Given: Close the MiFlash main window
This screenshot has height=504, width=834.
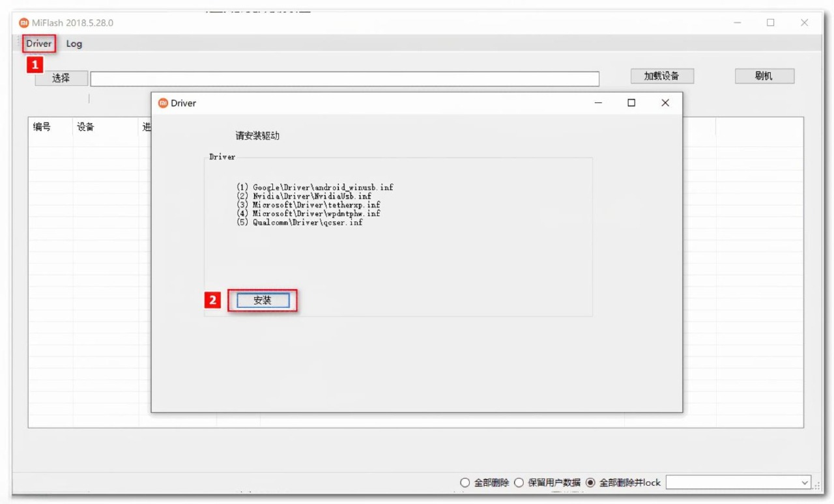Looking at the screenshot, I should [x=805, y=23].
